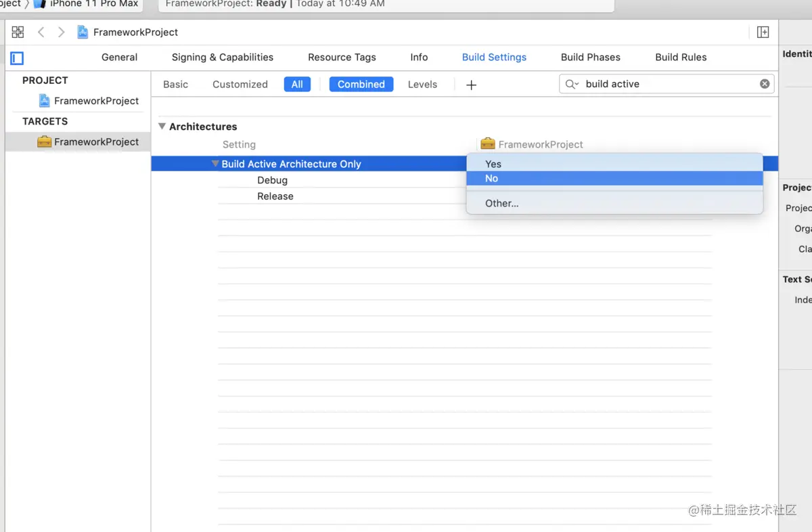Switch to the Levels view
Viewport: 812px width, 532px height.
(422, 85)
